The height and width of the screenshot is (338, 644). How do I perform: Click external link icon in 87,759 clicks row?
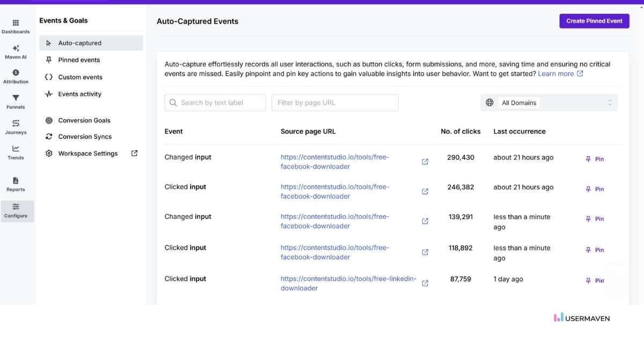(425, 283)
